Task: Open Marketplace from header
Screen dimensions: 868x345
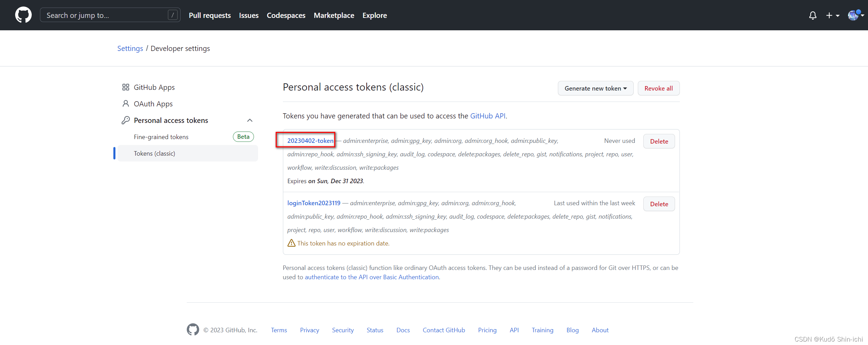Action: [334, 15]
